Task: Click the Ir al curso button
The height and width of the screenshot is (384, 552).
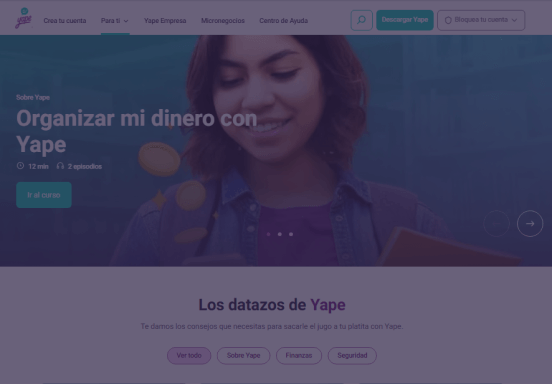Action: tap(44, 195)
